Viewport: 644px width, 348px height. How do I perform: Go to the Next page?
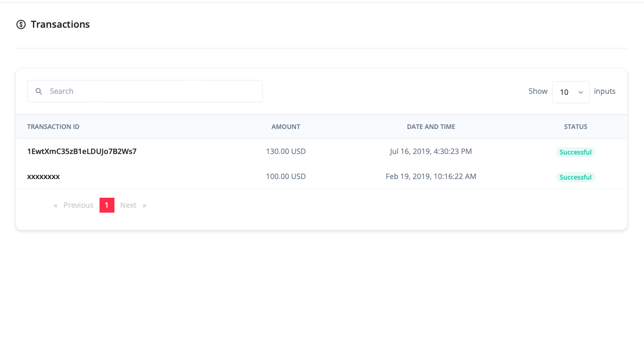[128, 205]
